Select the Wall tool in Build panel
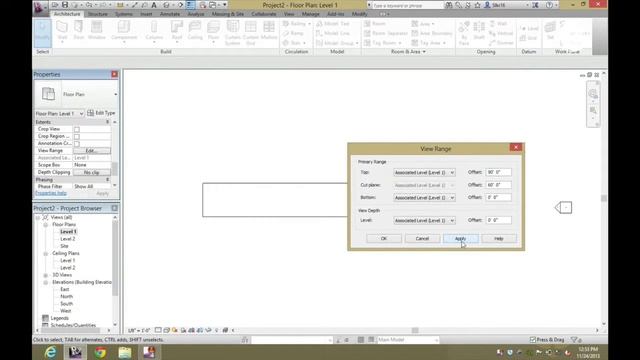The height and width of the screenshot is (360, 640). click(62, 31)
